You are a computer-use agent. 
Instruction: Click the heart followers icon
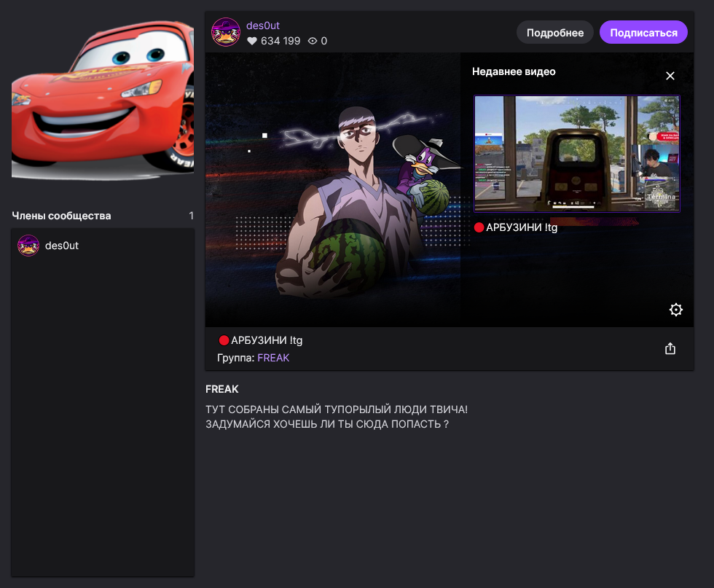252,41
